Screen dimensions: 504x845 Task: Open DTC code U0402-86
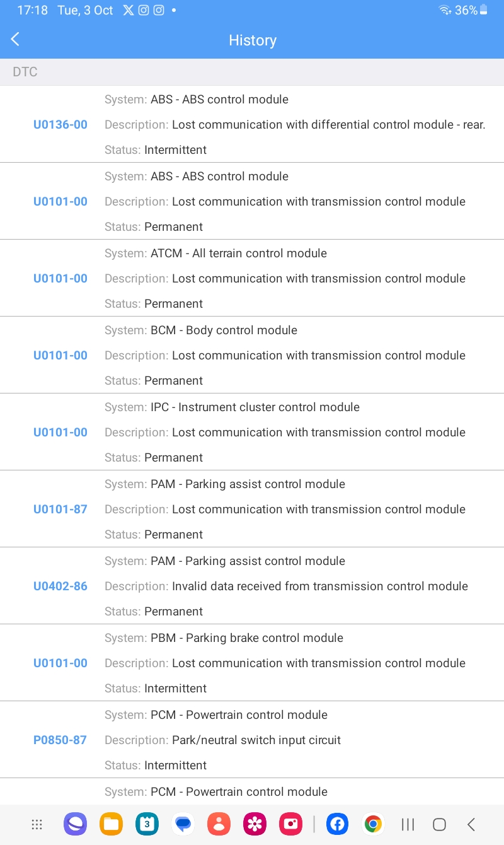click(60, 586)
